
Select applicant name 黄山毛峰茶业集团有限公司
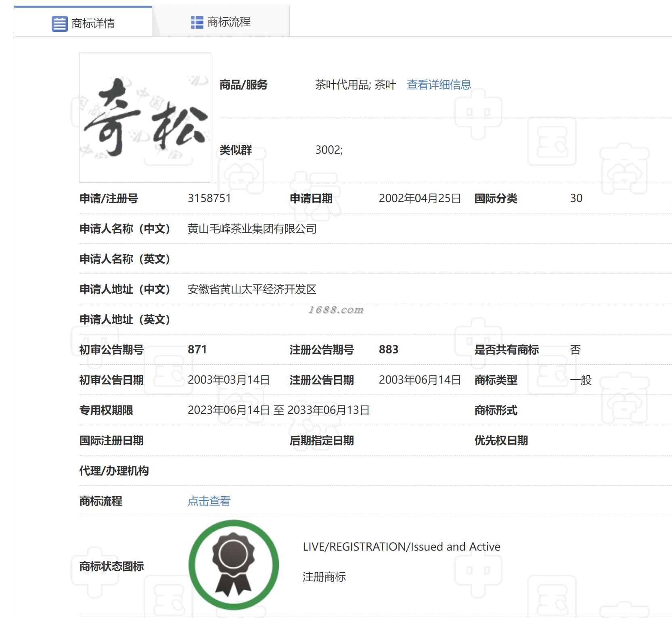tap(252, 229)
